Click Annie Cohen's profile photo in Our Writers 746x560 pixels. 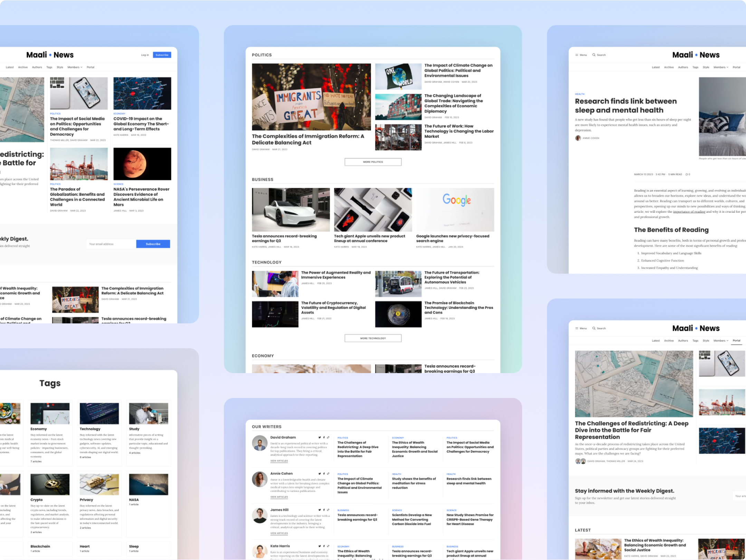(x=260, y=480)
